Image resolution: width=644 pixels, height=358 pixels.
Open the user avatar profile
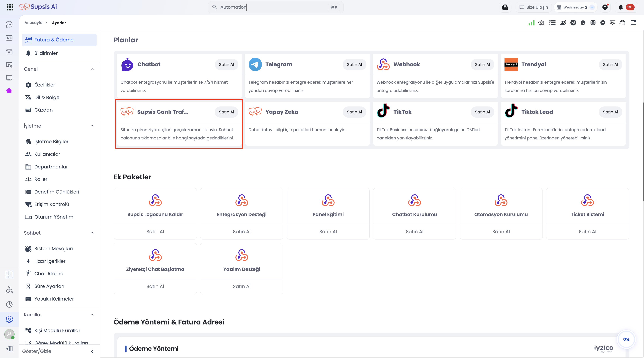pos(9,334)
